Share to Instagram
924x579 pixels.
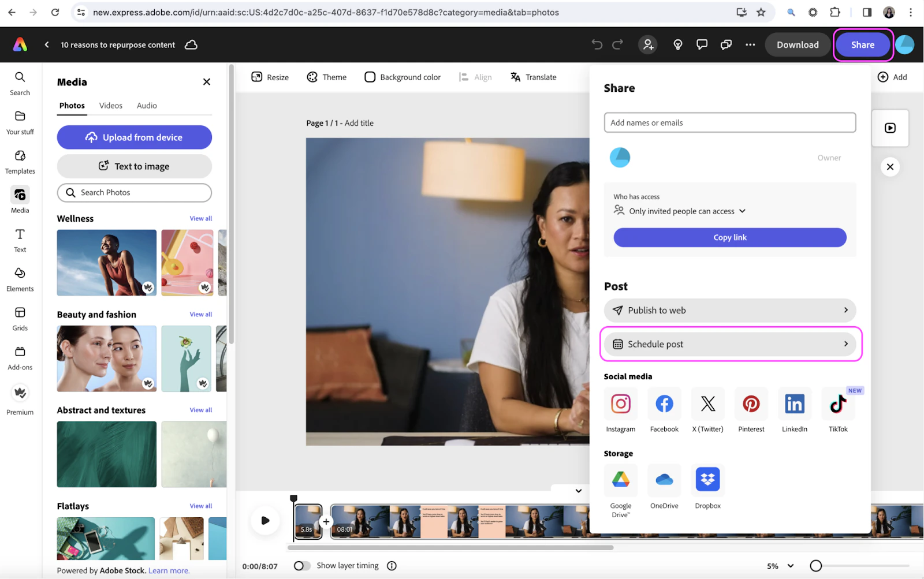[x=620, y=404]
